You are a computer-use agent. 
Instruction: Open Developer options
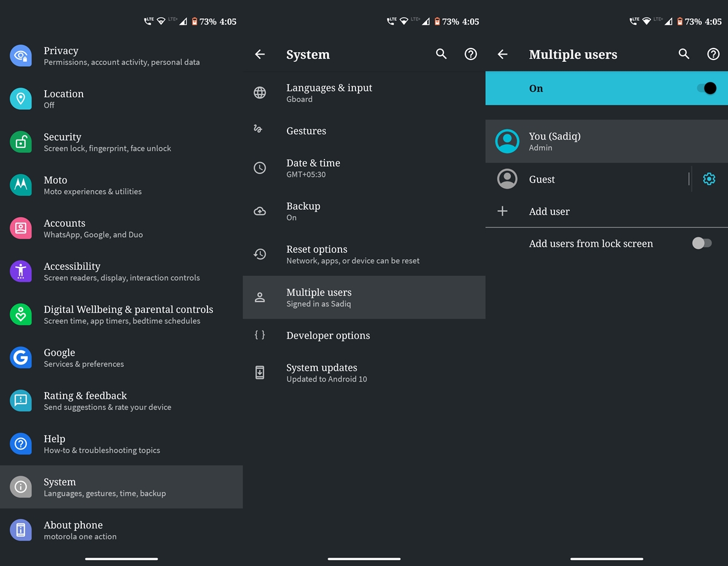point(364,335)
